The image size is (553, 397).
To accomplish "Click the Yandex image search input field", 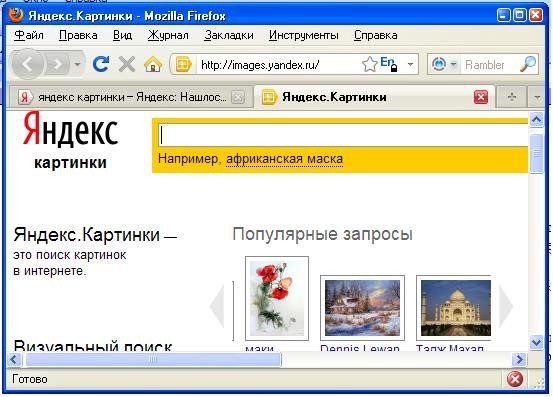I will [343, 135].
